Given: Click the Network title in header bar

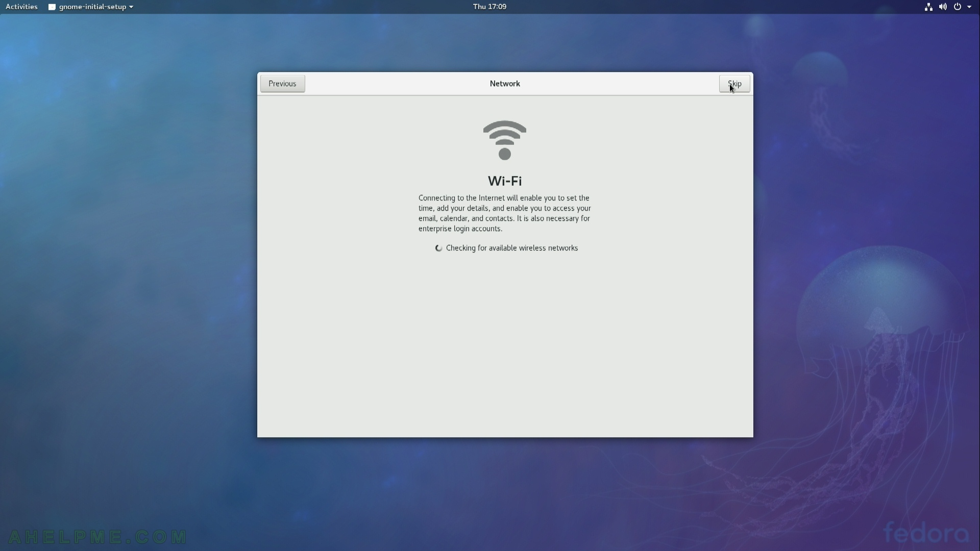Looking at the screenshot, I should (x=505, y=84).
